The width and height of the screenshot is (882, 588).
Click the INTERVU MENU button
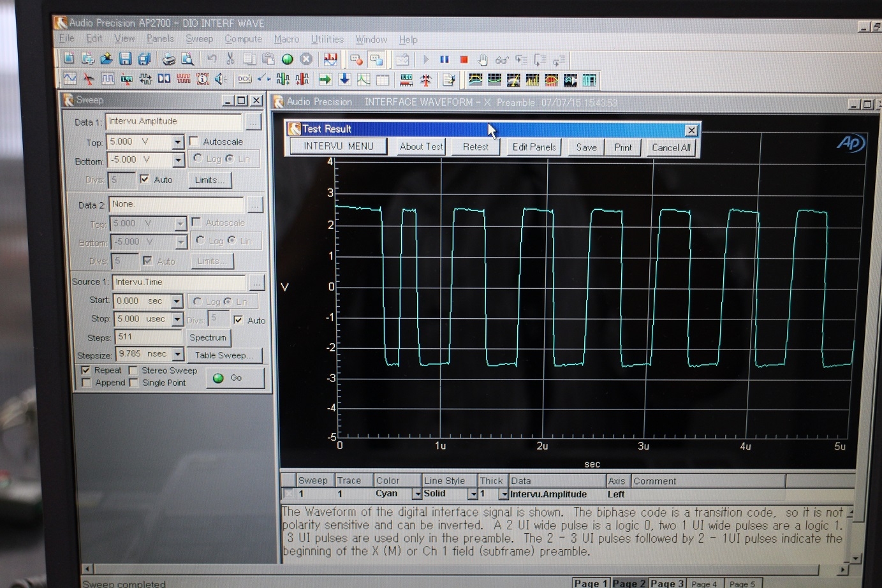point(339,146)
